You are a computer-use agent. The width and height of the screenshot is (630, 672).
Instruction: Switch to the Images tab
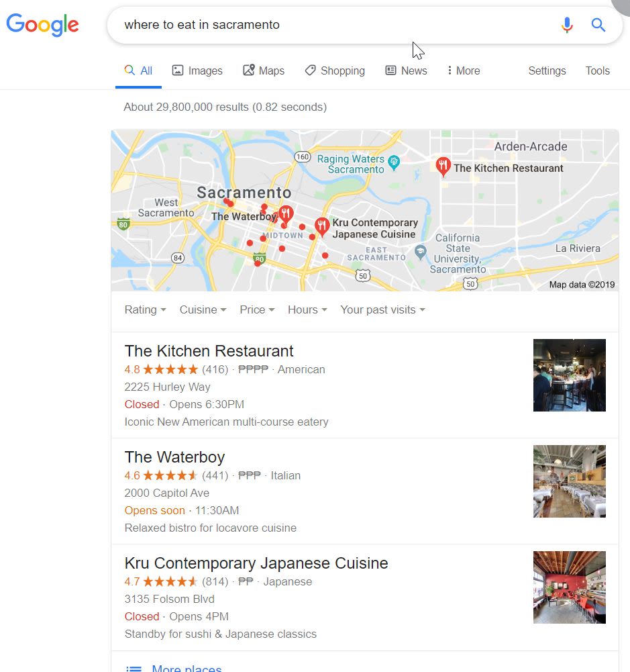(x=197, y=70)
